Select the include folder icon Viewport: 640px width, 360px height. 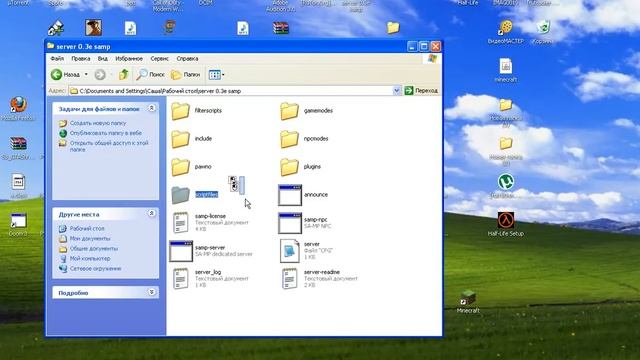[180, 139]
